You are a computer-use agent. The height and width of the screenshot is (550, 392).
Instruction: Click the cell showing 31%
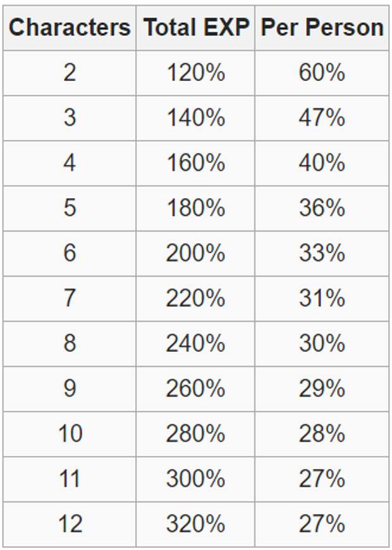tap(322, 298)
